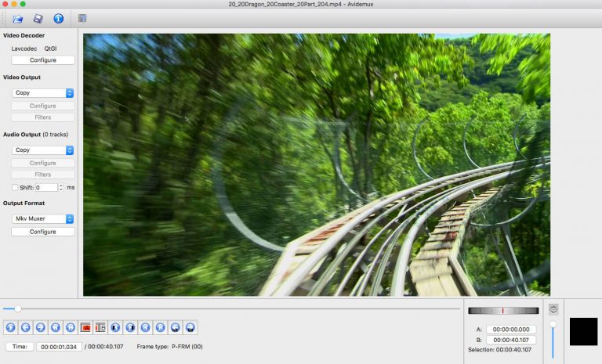Toggle the audio mute icon above volume slider
The height and width of the screenshot is (364, 602).
tap(553, 309)
